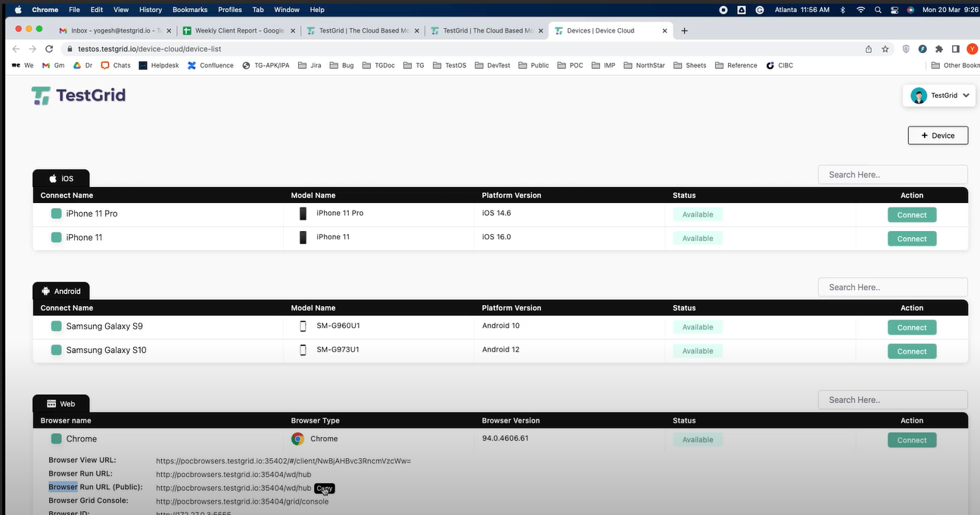
Task: Open Spotlight search in the menu bar
Action: click(878, 10)
